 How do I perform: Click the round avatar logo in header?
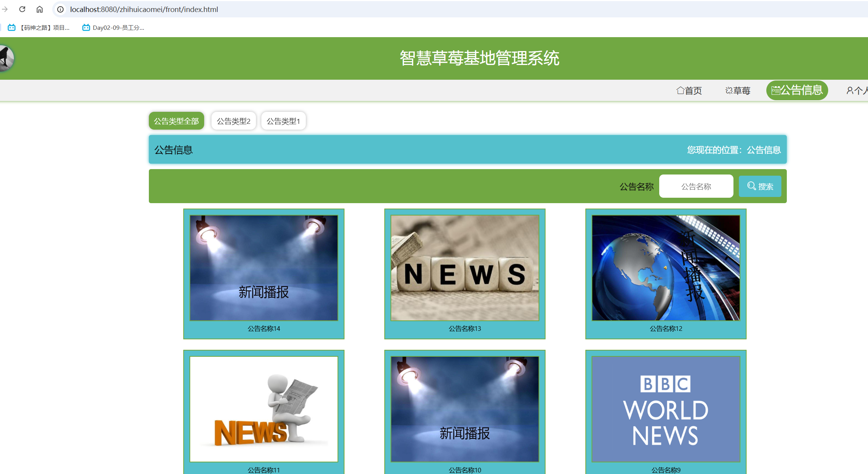pos(6,58)
